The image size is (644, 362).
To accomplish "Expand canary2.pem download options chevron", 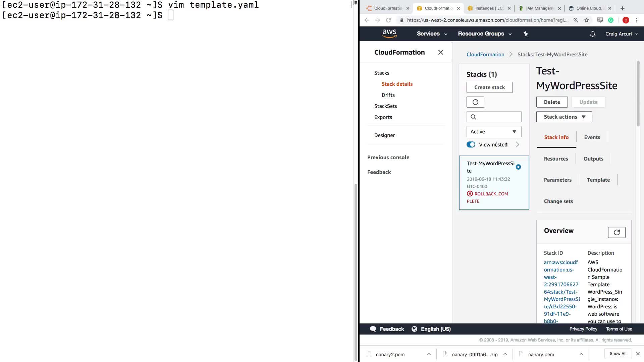I will (x=429, y=354).
